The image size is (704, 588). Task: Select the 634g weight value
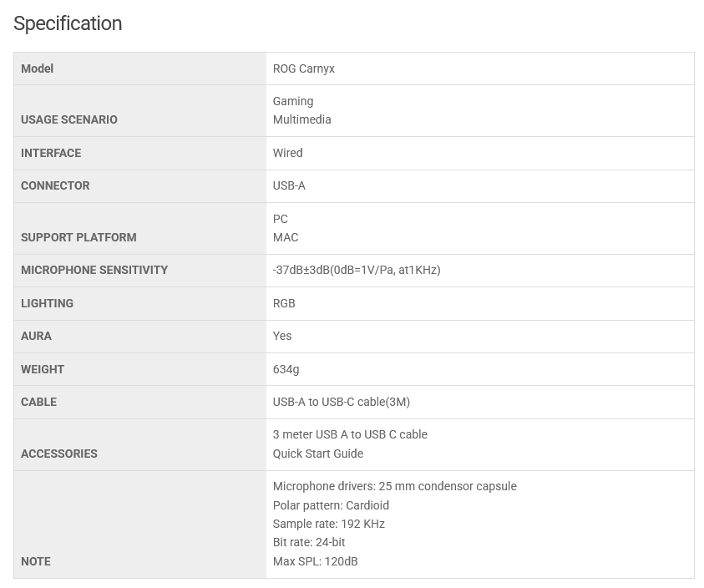[286, 369]
